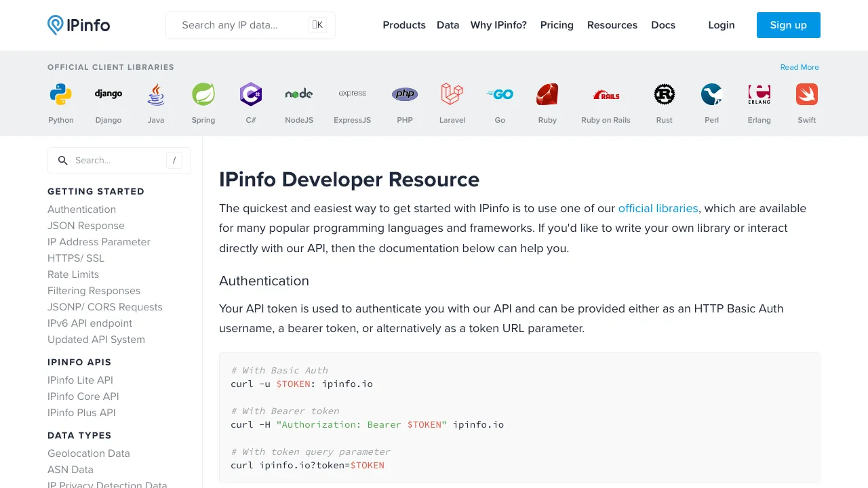
Task: Click the curl -u $TOKEN code line
Action: (302, 384)
